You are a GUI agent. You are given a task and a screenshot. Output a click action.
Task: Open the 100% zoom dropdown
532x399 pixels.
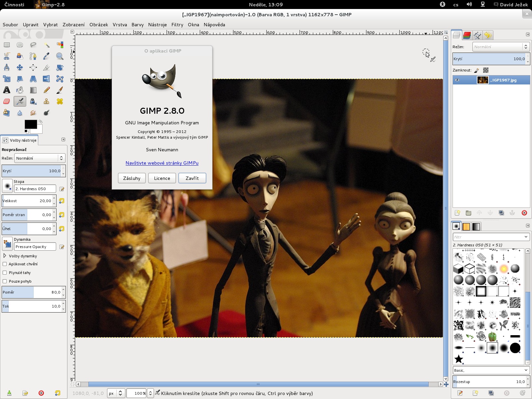pos(150,393)
